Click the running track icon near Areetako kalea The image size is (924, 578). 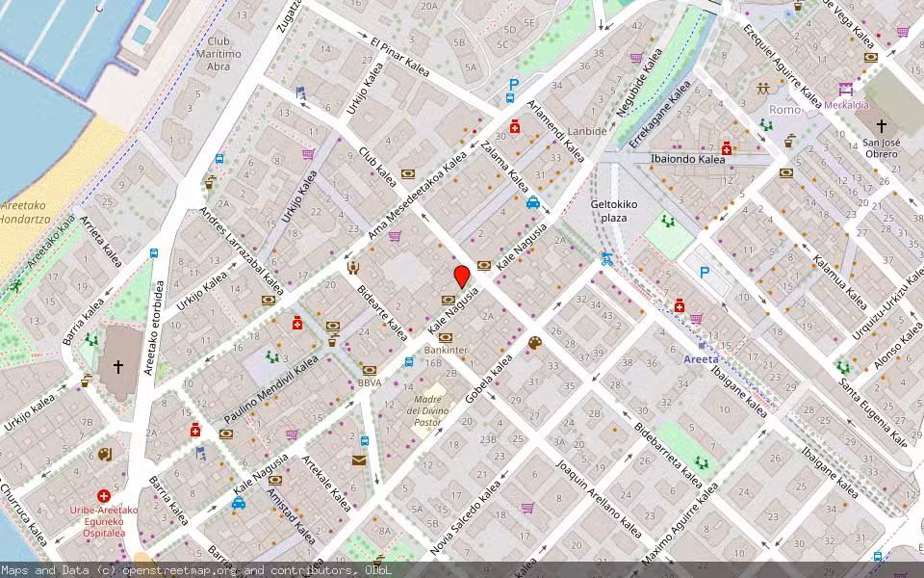17,285
